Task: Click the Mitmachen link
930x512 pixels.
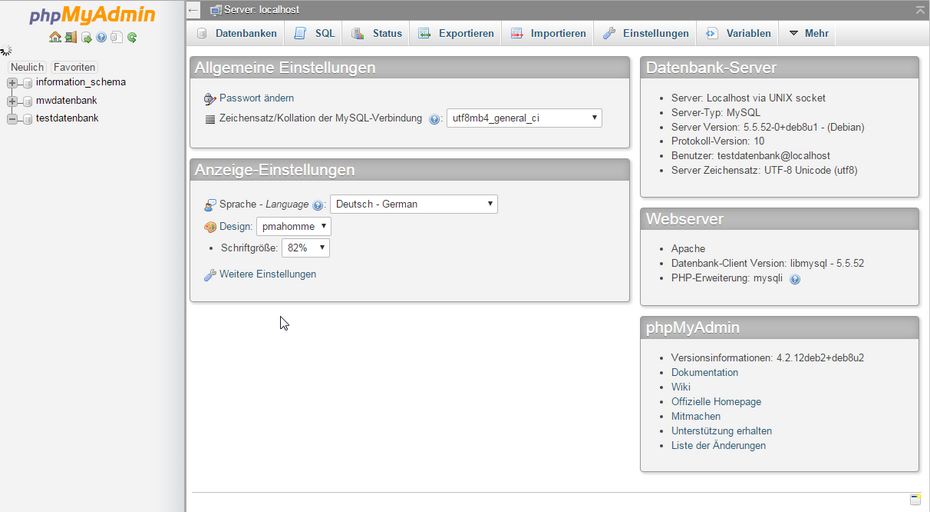Action: [696, 416]
